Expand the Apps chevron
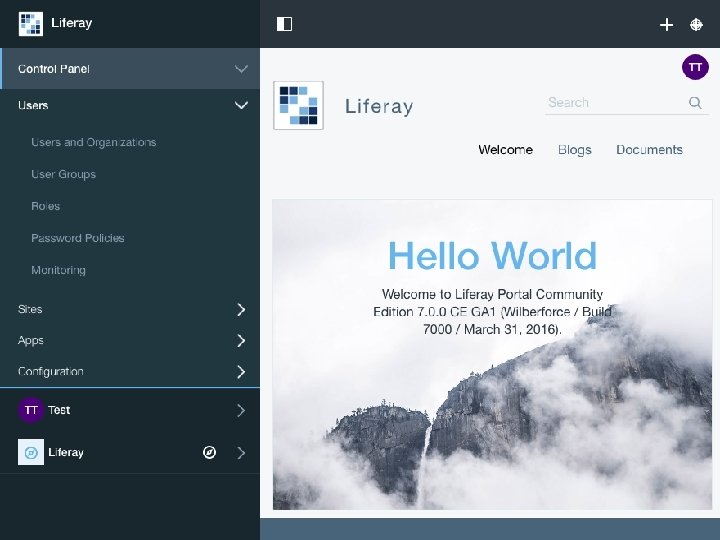 click(x=242, y=341)
